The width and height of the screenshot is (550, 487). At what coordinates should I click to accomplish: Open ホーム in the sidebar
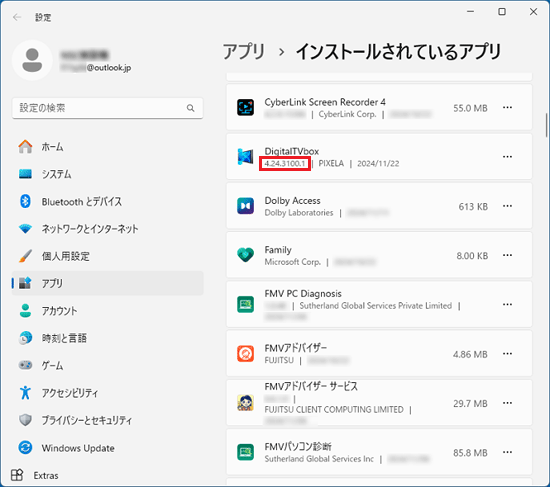pyautogui.click(x=107, y=147)
